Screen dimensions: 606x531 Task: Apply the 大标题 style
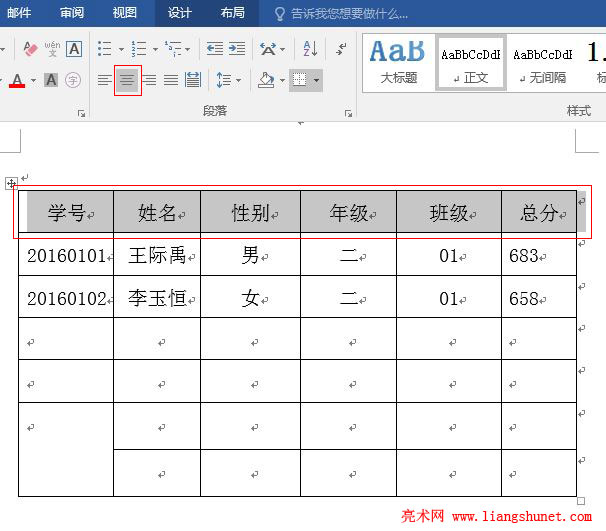tap(398, 63)
